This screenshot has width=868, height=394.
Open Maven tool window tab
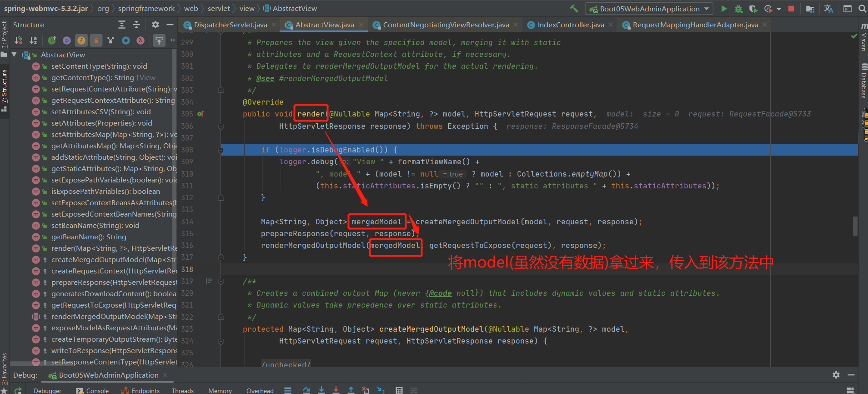[x=863, y=38]
